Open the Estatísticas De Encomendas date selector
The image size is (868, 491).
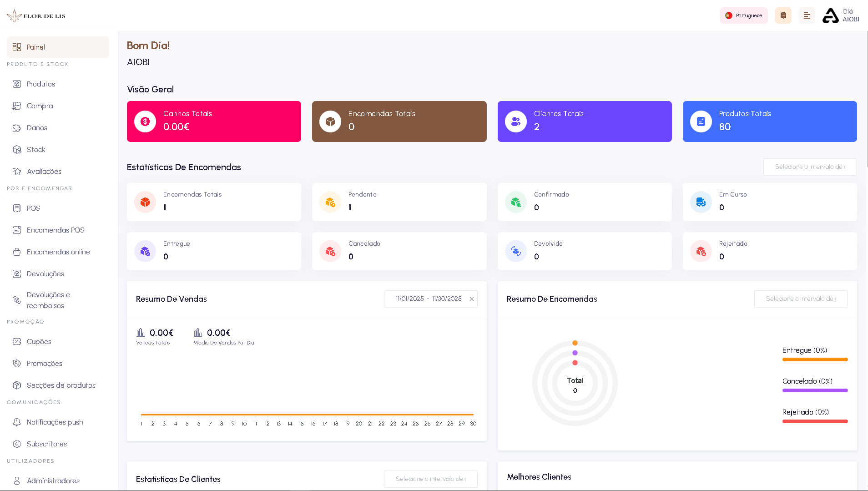click(810, 167)
